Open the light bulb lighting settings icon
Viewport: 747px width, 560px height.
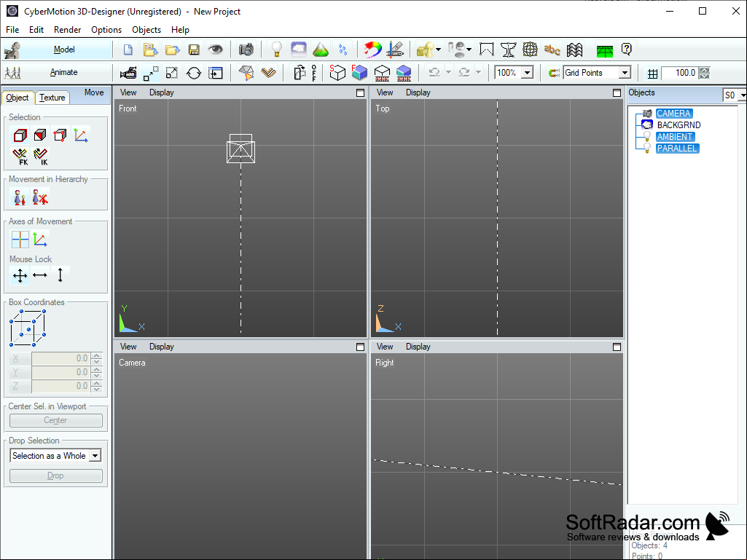tap(276, 50)
